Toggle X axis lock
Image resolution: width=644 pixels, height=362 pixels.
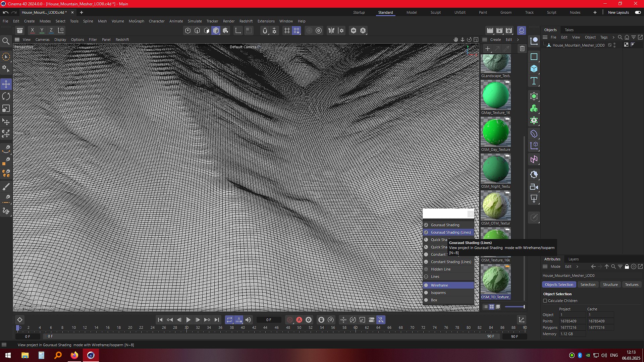33,30
